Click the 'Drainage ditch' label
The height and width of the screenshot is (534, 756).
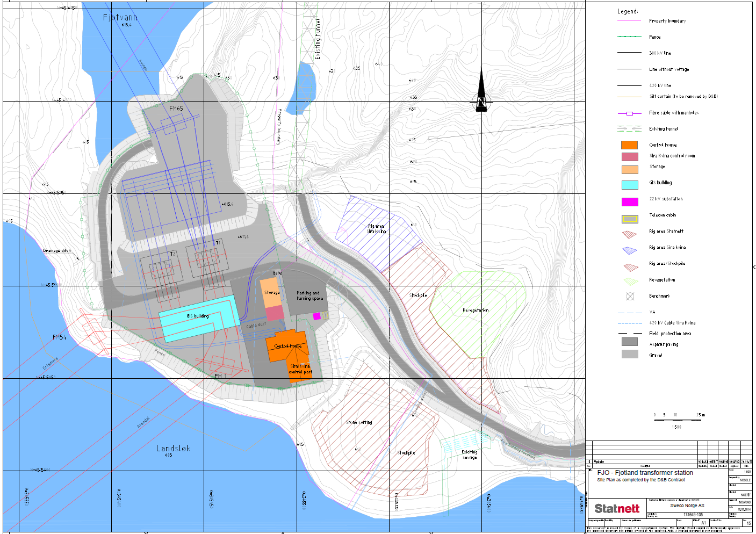[57, 250]
